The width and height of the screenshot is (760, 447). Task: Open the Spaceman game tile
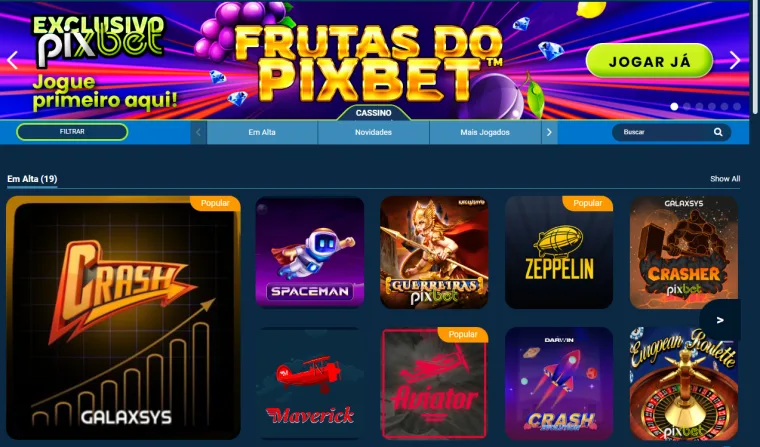click(310, 252)
